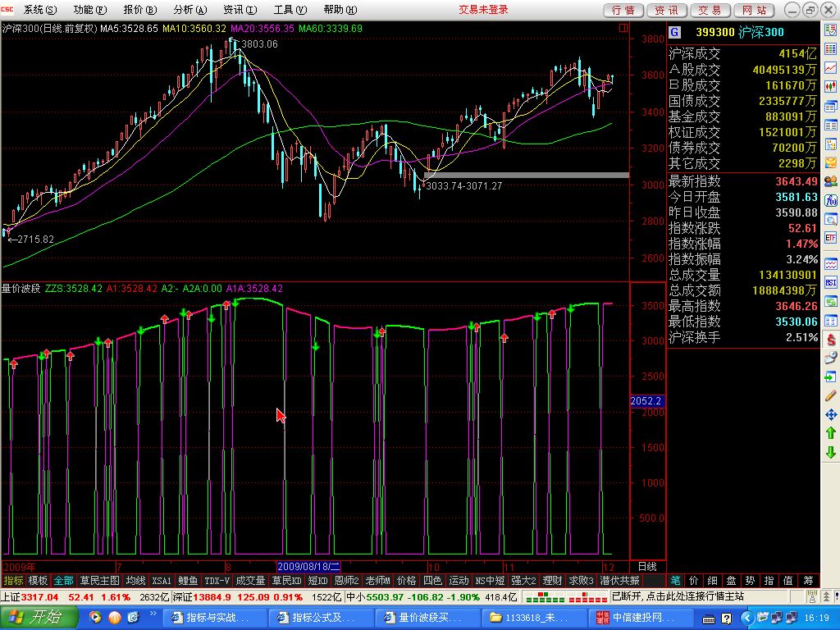Click the 日线 period selector
Screen dimensions: 840x630
(647, 567)
